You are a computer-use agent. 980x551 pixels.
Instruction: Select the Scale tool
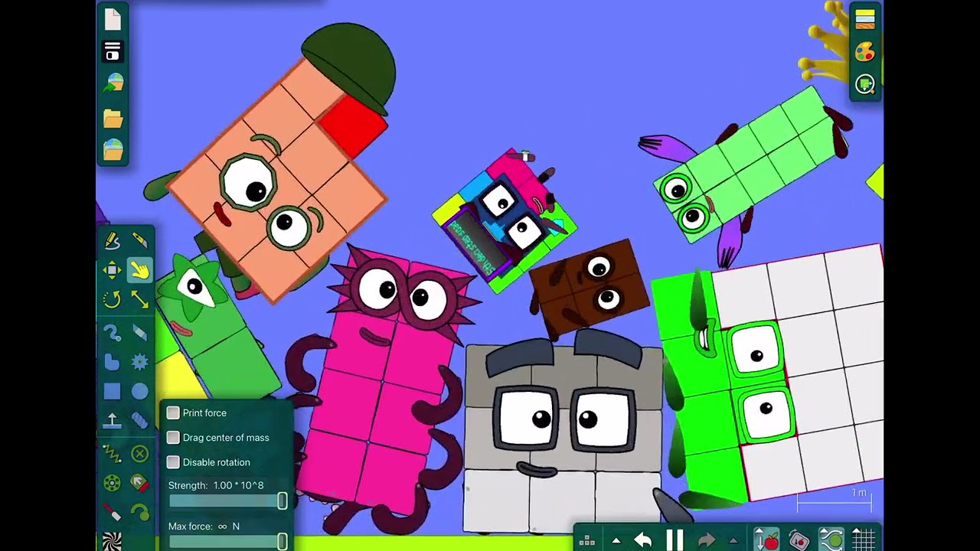click(139, 298)
